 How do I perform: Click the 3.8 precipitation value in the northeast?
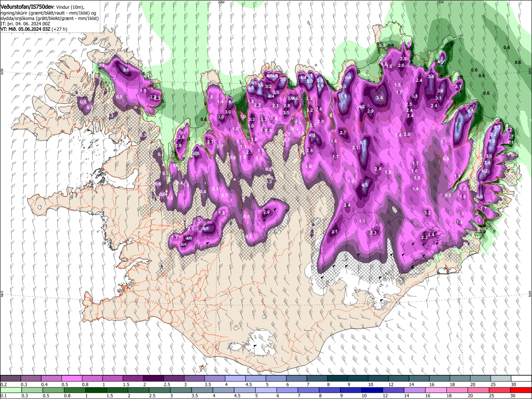(441, 91)
